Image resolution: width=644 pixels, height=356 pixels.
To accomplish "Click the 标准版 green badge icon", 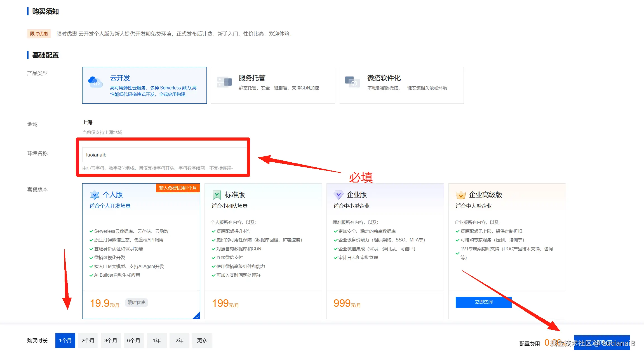I will [x=217, y=195].
